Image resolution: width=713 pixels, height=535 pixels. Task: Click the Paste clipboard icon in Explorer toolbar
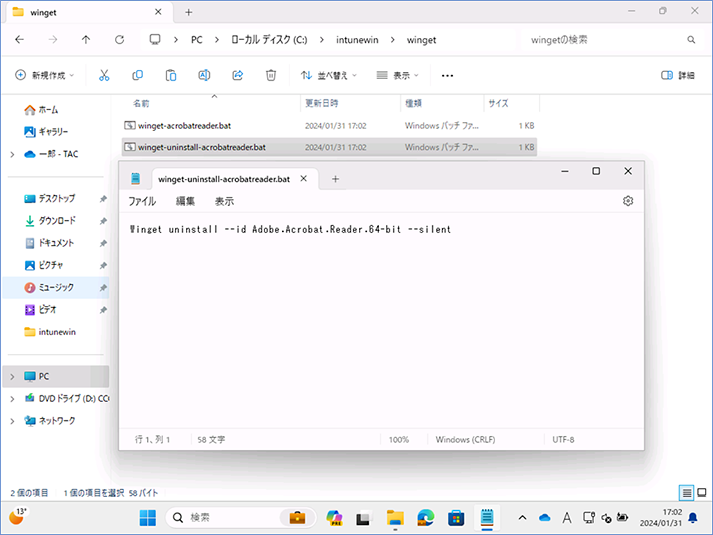point(171,75)
